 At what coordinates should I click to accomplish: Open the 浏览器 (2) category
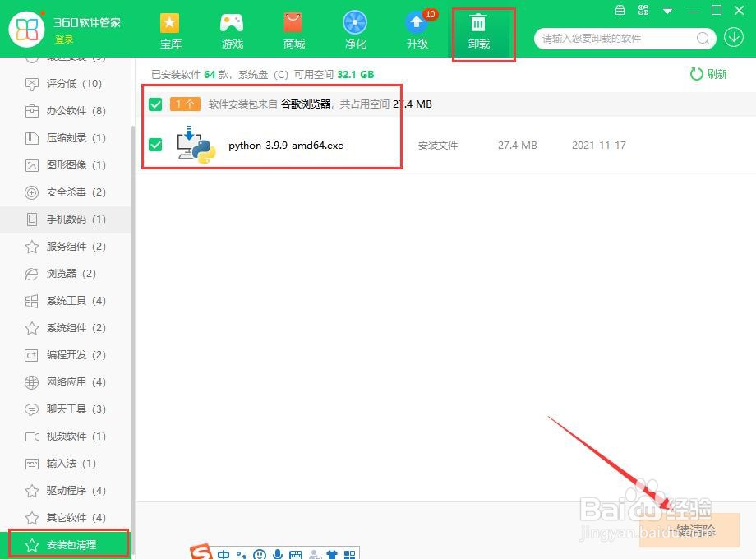click(x=66, y=274)
